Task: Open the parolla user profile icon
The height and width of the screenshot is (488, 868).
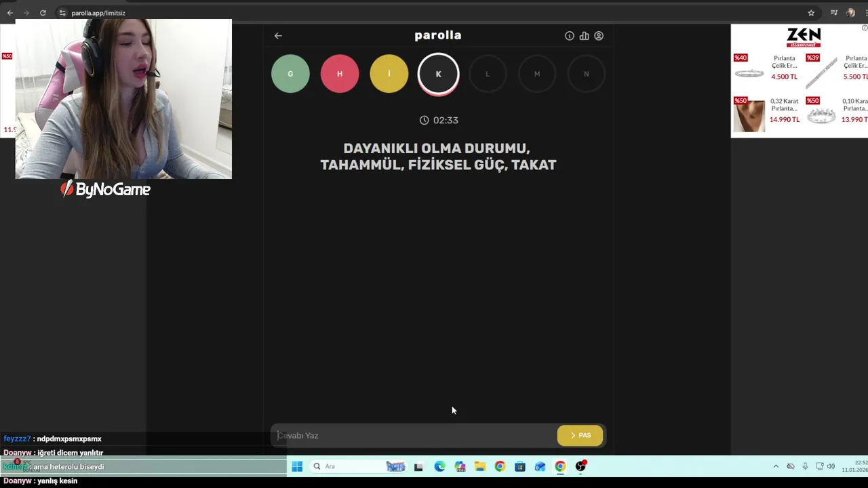Action: [599, 36]
